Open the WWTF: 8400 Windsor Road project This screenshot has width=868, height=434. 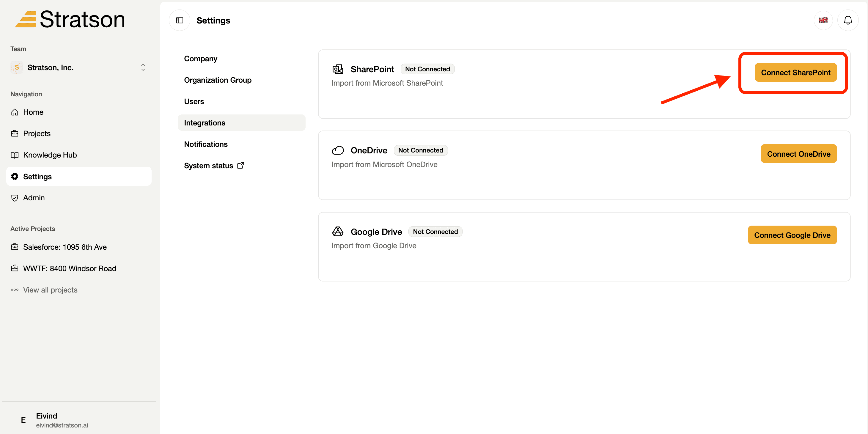point(79,268)
